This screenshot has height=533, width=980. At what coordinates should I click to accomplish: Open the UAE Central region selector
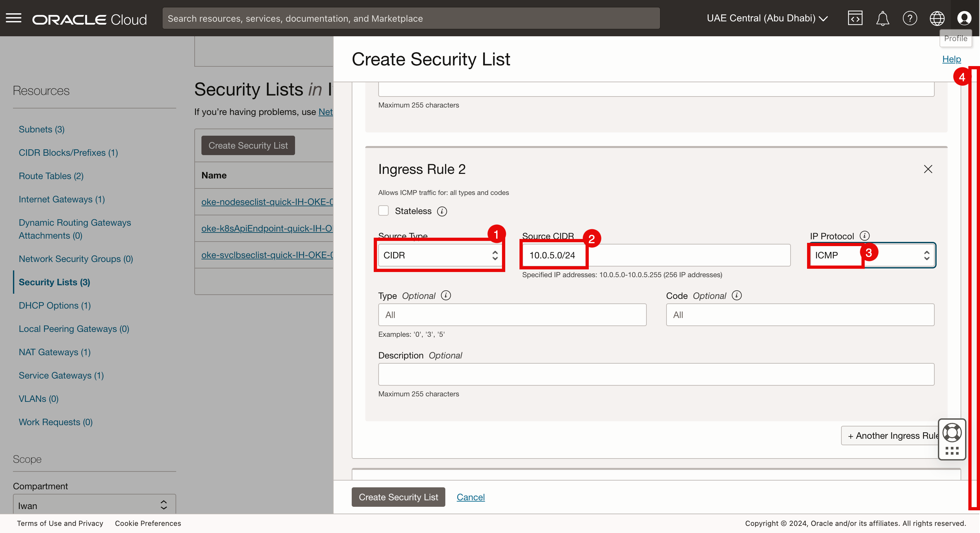[x=767, y=18]
